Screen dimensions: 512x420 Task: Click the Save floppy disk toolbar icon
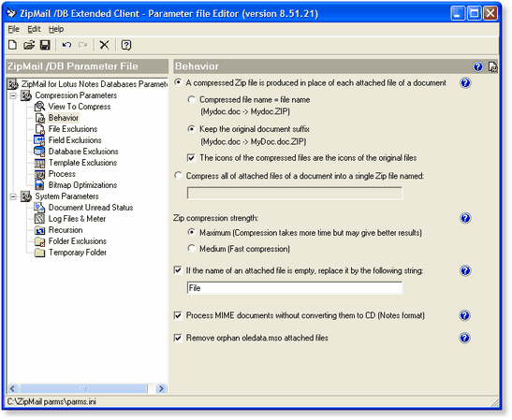click(45, 45)
